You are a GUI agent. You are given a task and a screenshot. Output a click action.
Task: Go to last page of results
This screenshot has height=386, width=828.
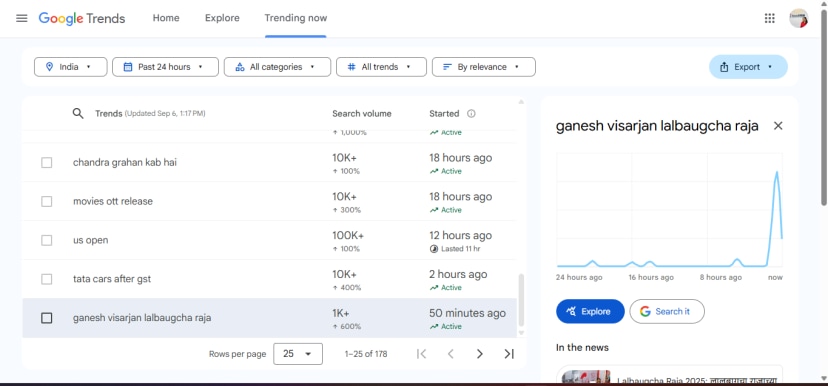(509, 354)
